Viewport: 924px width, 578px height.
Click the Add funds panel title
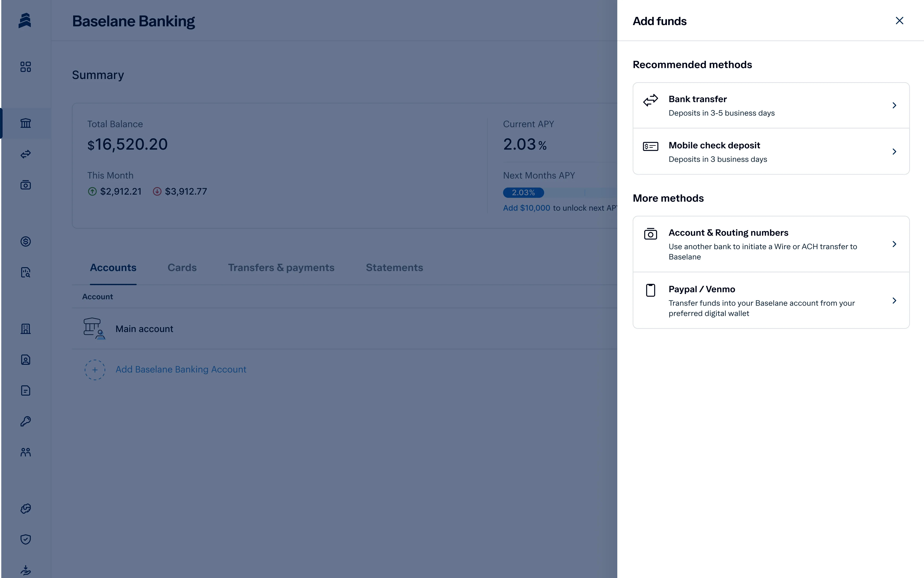click(x=660, y=21)
